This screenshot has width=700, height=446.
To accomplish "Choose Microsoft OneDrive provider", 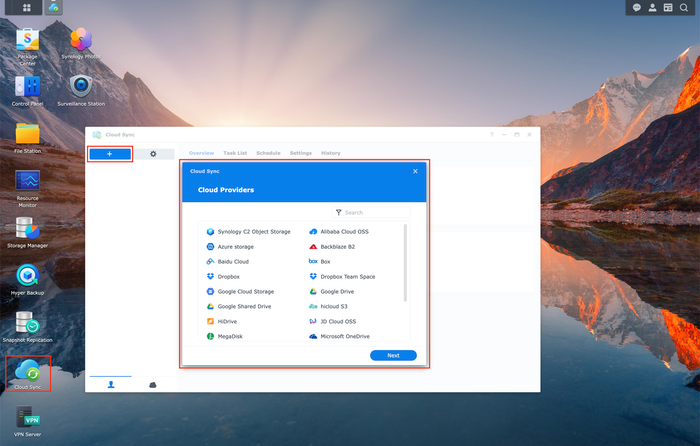I will [339, 336].
